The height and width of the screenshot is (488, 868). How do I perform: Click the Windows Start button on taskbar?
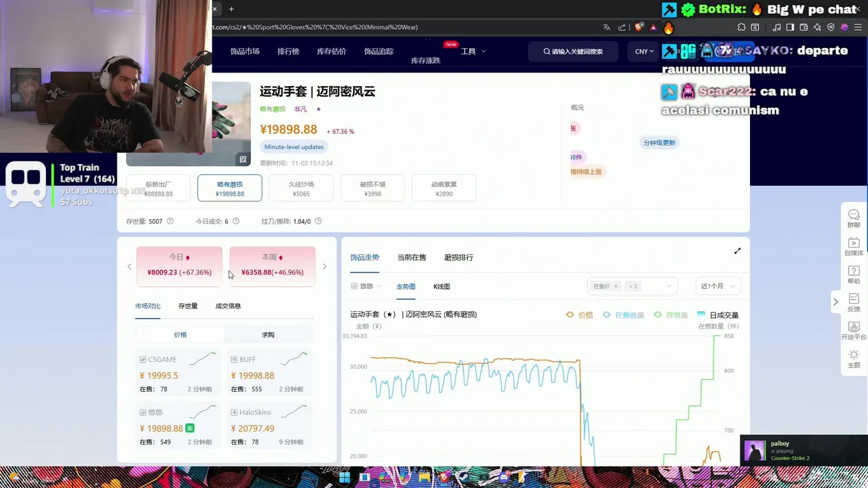(344, 477)
